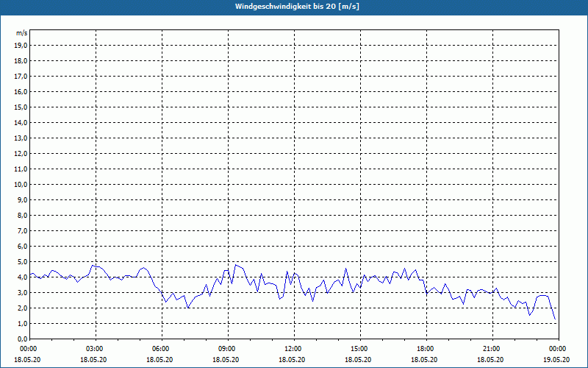This screenshot has height=368, width=588.
Task: Select the 0,0 y-axis label
Action: point(22,339)
